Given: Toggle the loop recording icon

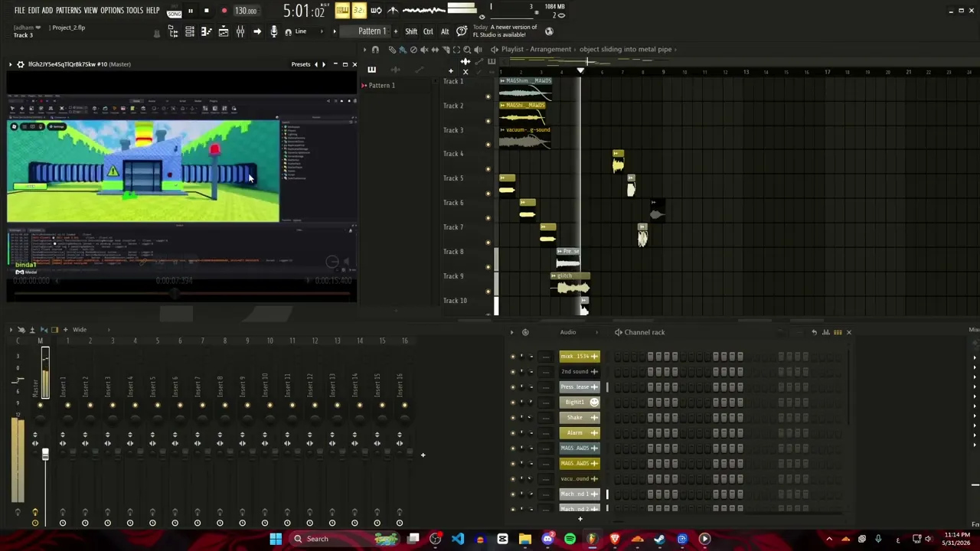Looking at the screenshot, I should 376,11.
